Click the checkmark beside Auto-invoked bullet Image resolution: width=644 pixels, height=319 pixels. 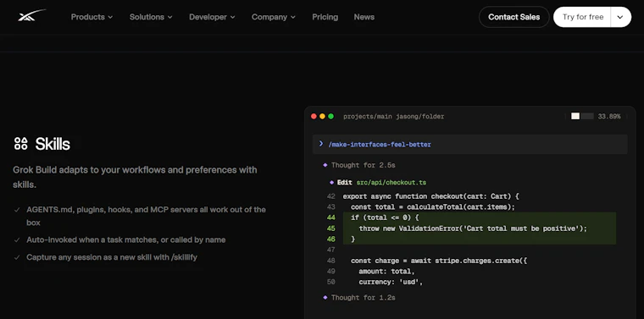(17, 239)
